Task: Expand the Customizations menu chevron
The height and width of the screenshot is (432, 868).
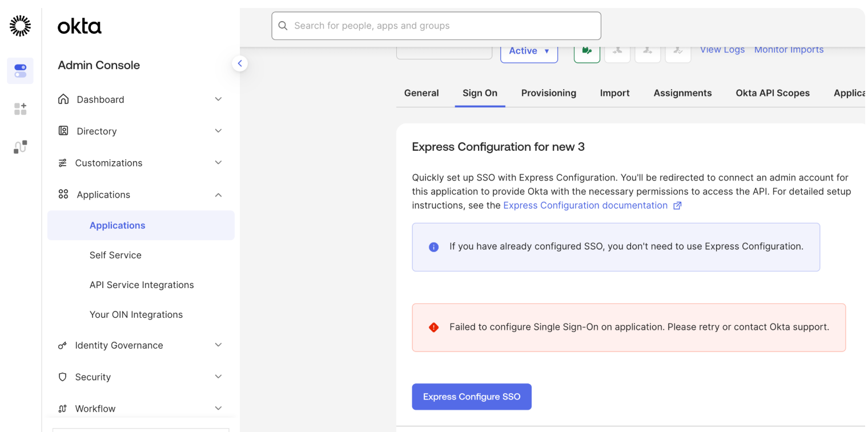Action: coord(218,163)
